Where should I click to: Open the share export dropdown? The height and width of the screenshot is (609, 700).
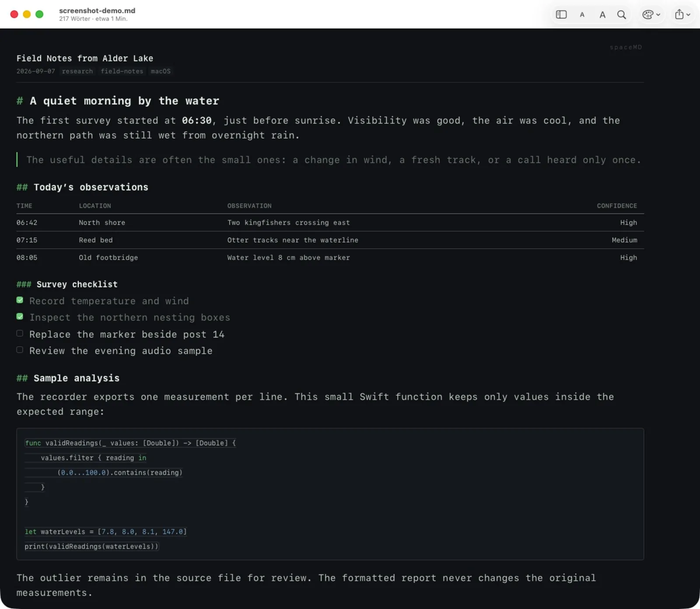coord(682,14)
